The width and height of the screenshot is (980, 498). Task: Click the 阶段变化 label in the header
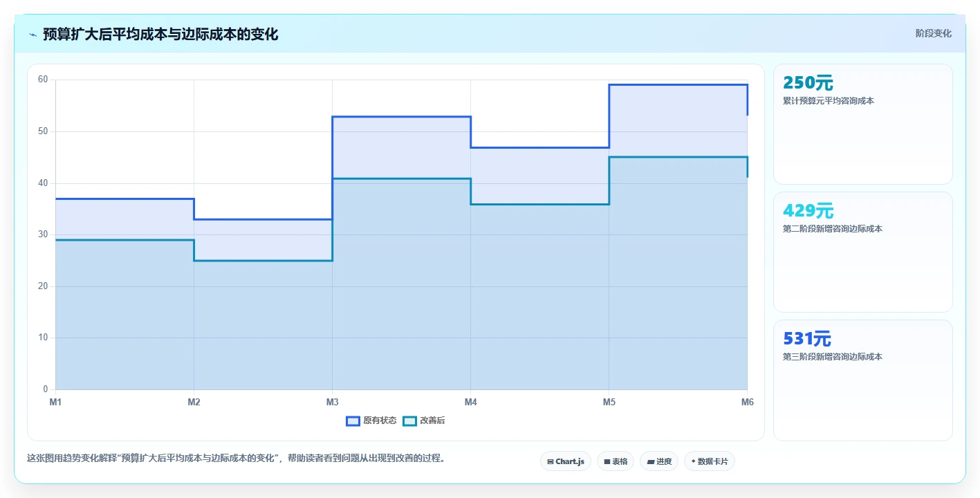point(933,33)
